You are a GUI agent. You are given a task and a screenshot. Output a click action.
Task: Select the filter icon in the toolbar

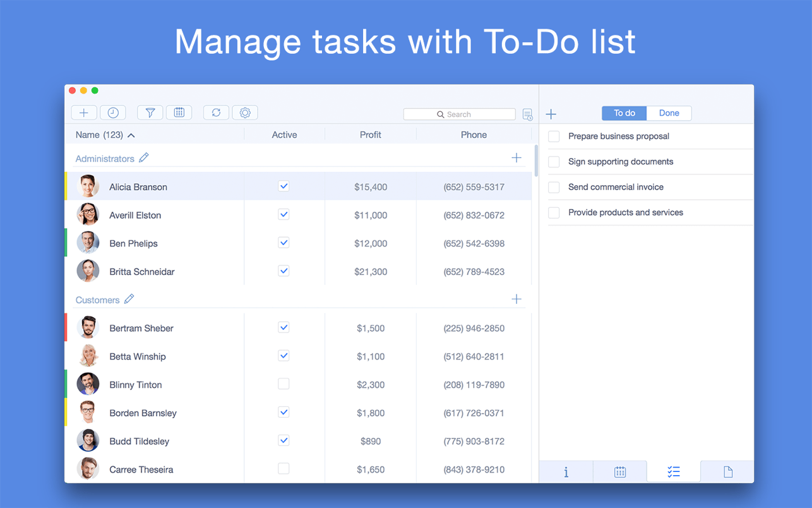click(150, 112)
